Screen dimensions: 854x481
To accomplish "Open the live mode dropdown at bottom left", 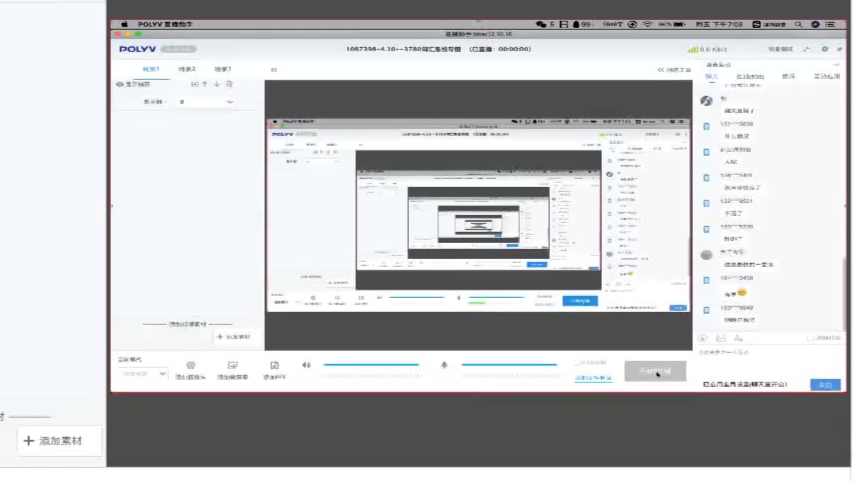I will (142, 374).
